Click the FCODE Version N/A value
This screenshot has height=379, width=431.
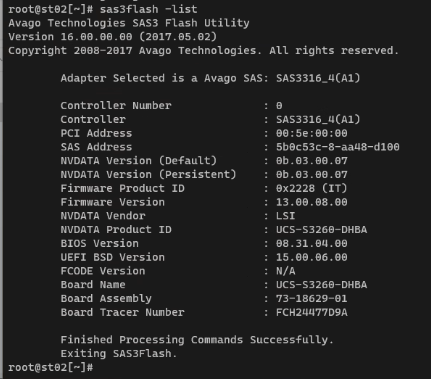pyautogui.click(x=286, y=271)
